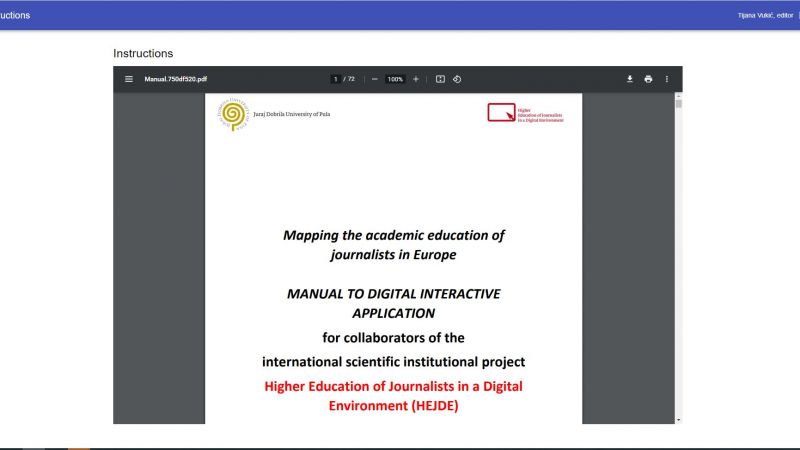This screenshot has height=450, width=800.
Task: Click the total page count 72
Action: click(x=351, y=79)
